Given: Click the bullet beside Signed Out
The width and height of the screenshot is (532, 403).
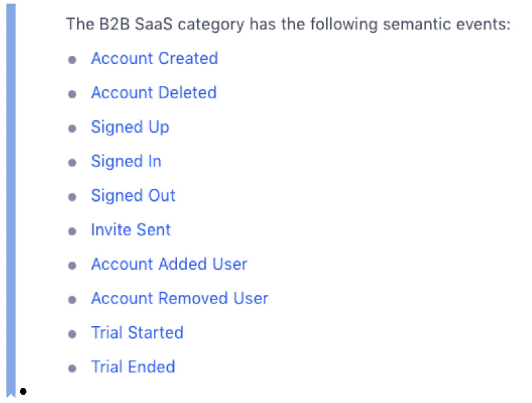Looking at the screenshot, I should [72, 197].
